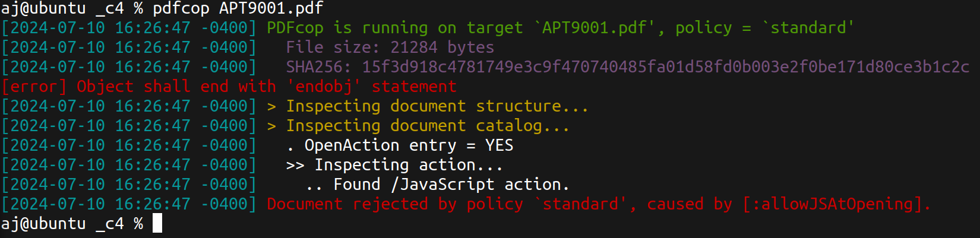Screen dimensions: 980x238
Task: Click the policy = `standard' text on first log line
Action: [x=766, y=28]
